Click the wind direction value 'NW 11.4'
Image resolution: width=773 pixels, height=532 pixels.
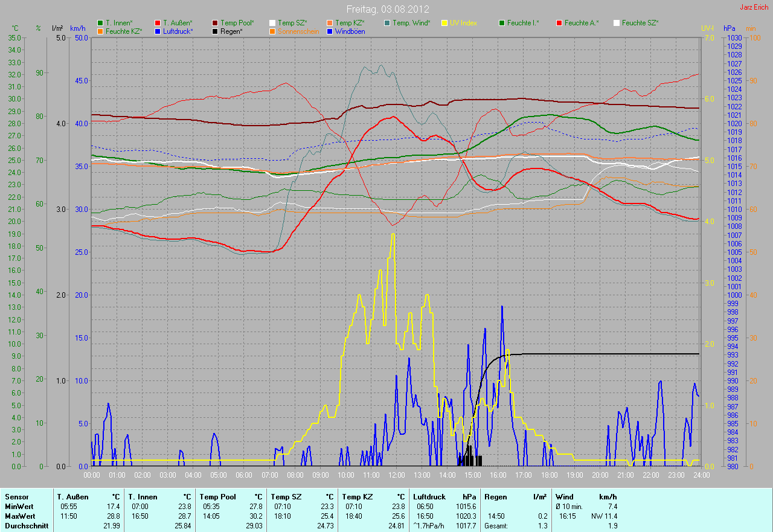tap(604, 516)
